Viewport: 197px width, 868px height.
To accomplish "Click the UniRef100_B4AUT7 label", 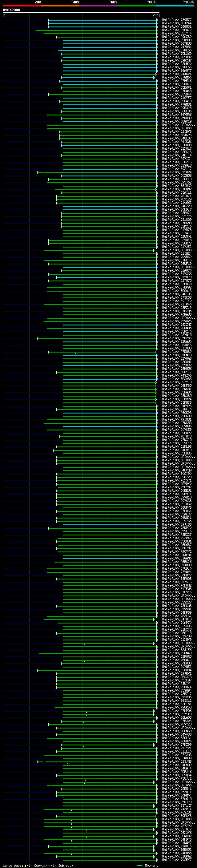I will coord(177,71).
